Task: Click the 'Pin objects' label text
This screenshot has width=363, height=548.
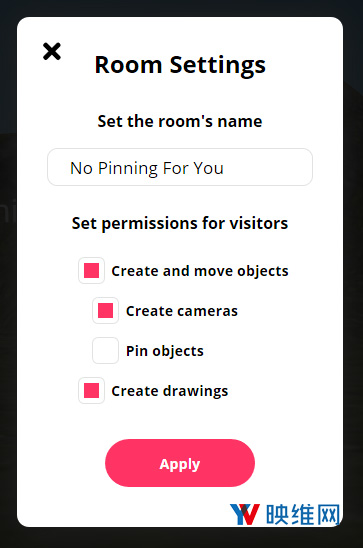Action: point(165,351)
